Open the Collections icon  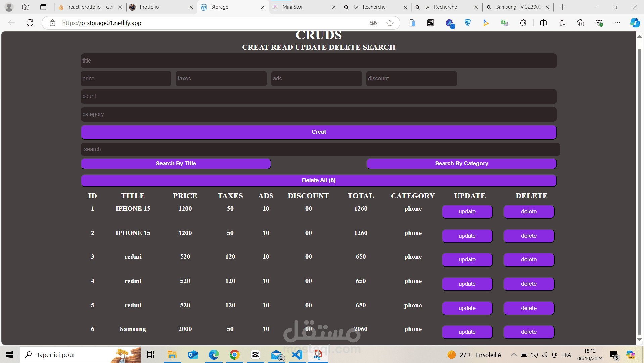click(581, 23)
